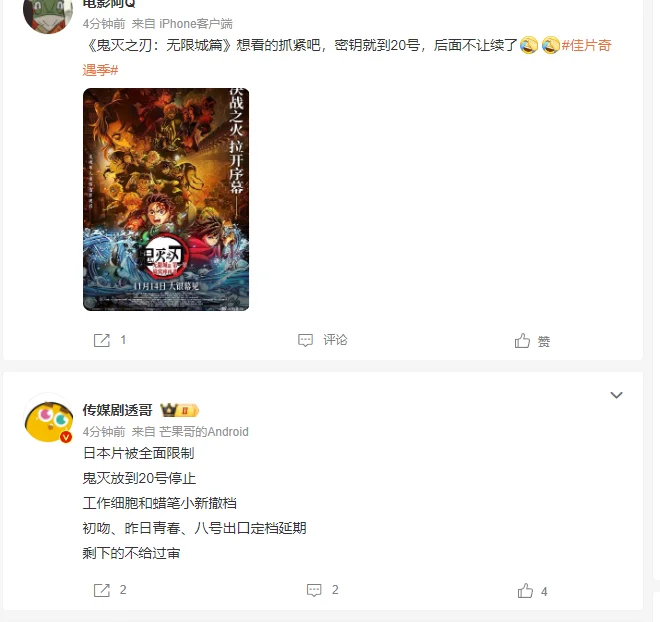Click the 芒果哥的Android source link

[x=204, y=432]
